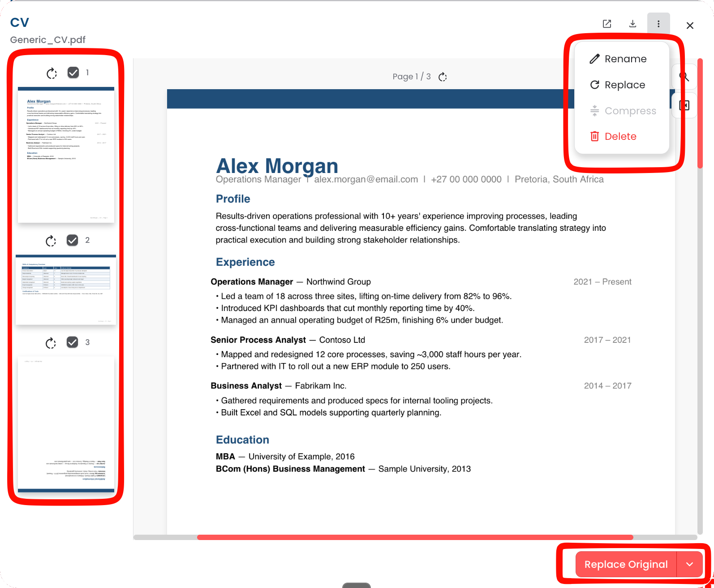Screen dimensions: 714x588
Task: Click the vertical scrollbar thumb
Action: [x=700, y=113]
